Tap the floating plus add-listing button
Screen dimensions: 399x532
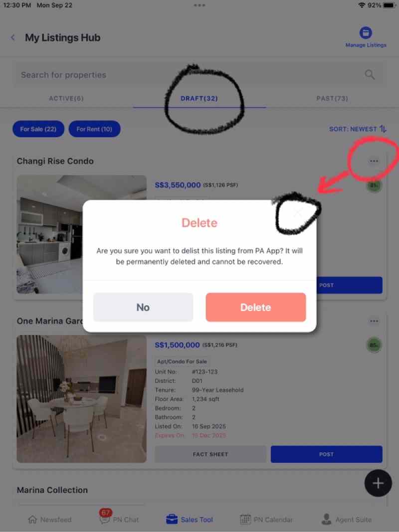tap(378, 483)
